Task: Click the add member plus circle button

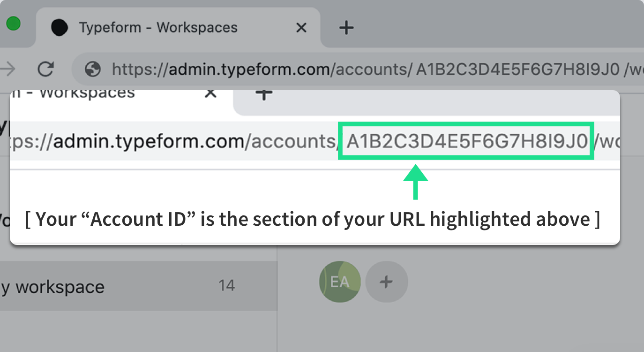Action: point(386,282)
